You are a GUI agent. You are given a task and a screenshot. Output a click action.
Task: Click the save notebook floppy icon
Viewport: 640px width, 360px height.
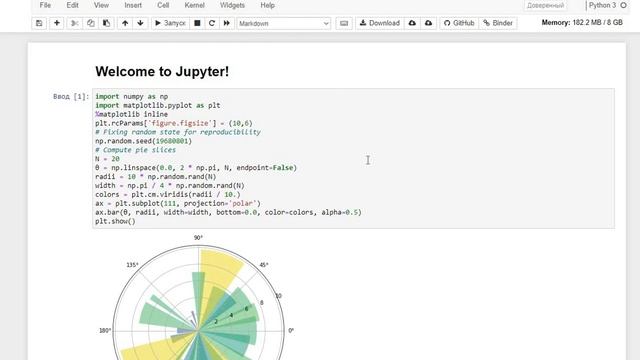[39, 23]
